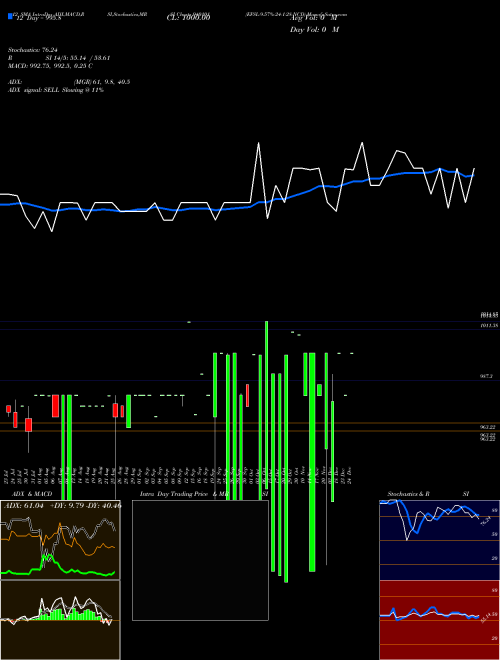
Task: Click the red RSI chart panel
Action: (439, 620)
